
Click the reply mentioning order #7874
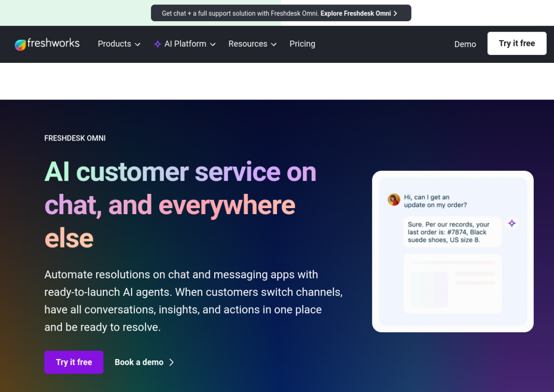[x=452, y=232]
